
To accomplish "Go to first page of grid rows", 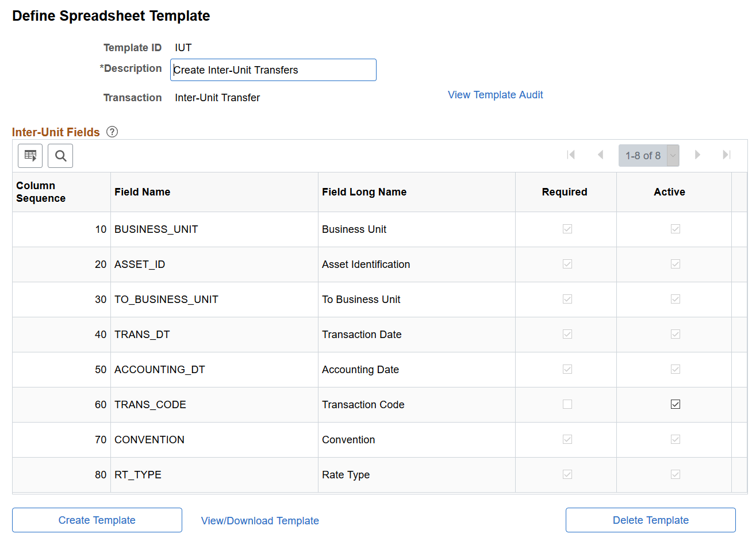I will [571, 155].
